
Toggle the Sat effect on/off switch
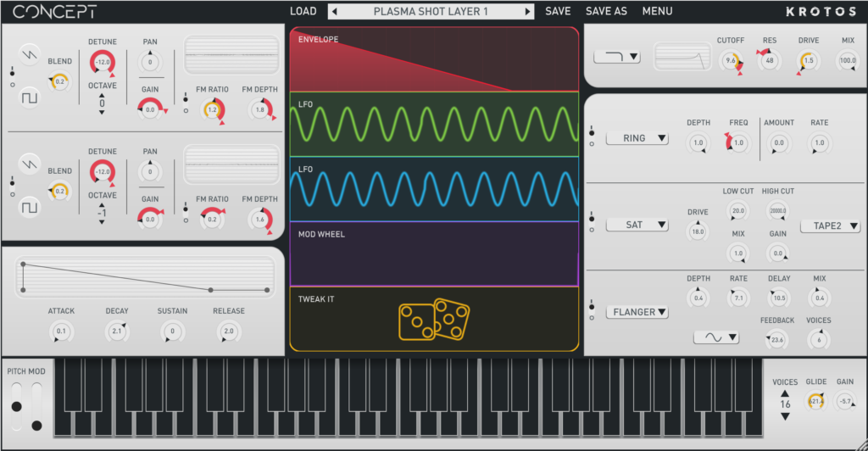click(x=592, y=223)
